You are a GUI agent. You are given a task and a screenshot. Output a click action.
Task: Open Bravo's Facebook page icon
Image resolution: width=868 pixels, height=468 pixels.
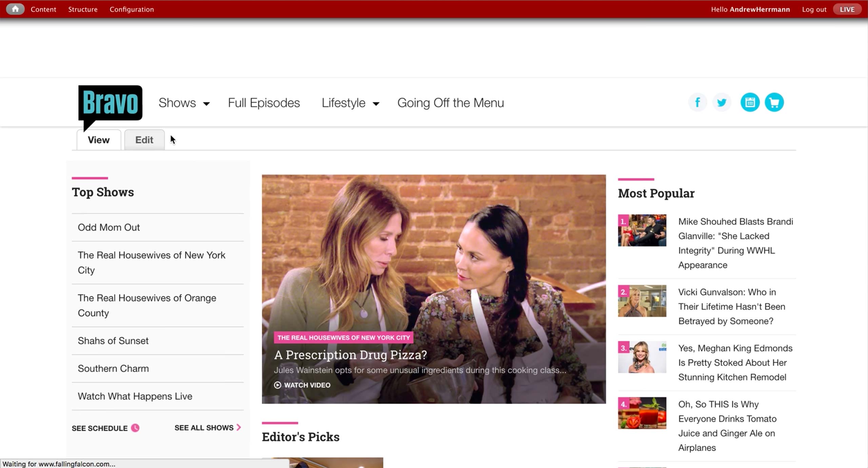(697, 102)
